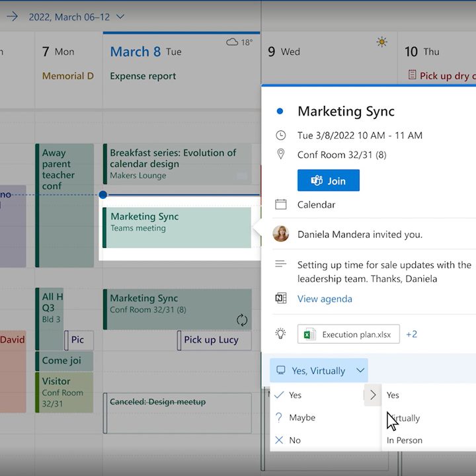
Task: Open the Execution plan.xlsx attachment
Action: click(348, 334)
